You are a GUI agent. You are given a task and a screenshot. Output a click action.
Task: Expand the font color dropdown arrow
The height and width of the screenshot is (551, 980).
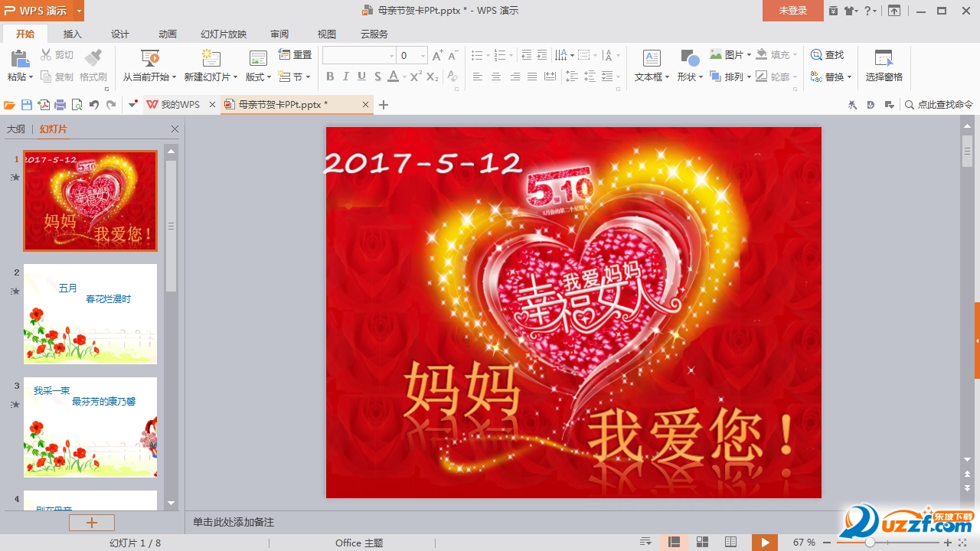point(404,77)
